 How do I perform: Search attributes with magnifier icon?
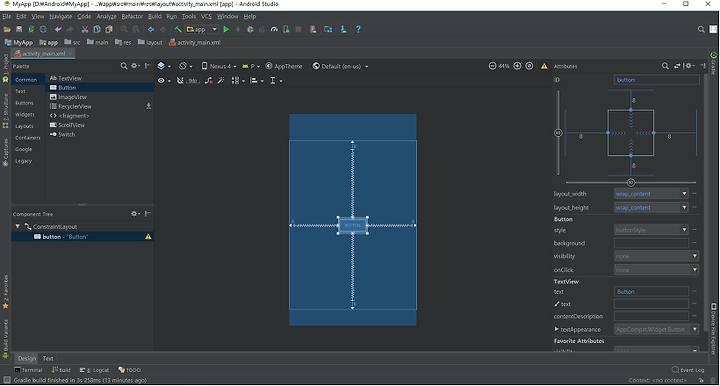click(665, 66)
